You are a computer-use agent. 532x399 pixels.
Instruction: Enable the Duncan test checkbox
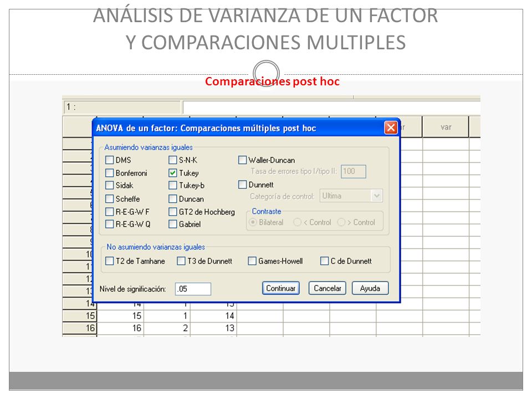(x=173, y=198)
